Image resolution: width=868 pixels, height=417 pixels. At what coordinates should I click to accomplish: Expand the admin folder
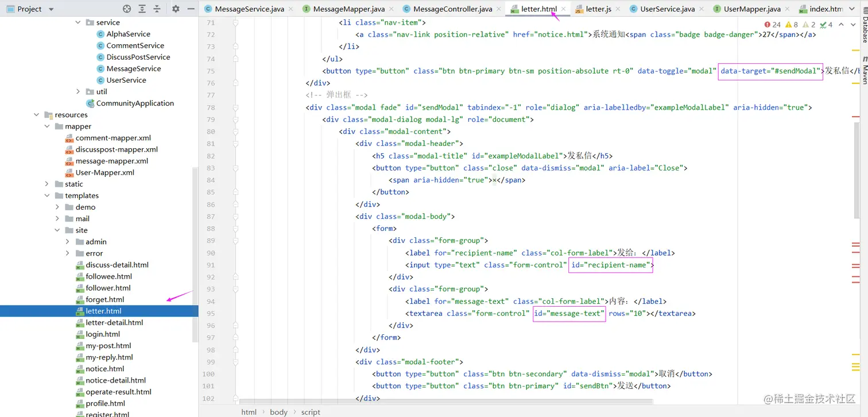68,242
